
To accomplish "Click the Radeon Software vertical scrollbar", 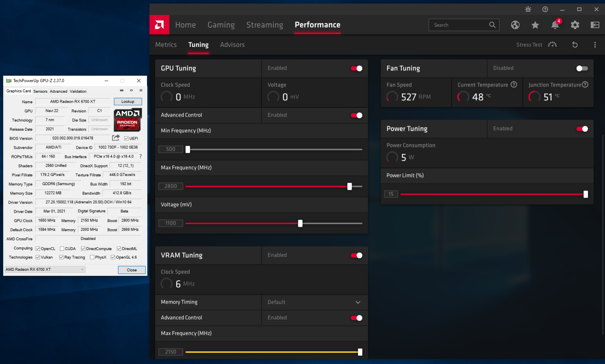I will [603, 235].
